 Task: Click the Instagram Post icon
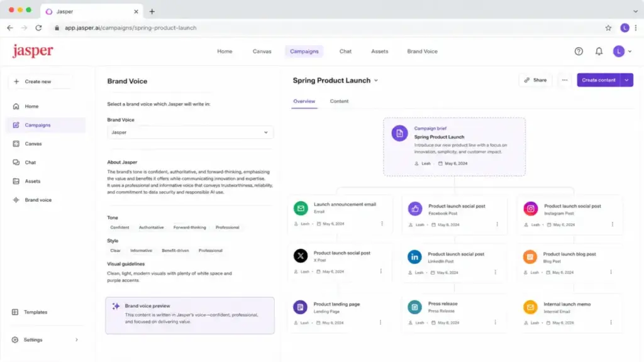pyautogui.click(x=530, y=209)
